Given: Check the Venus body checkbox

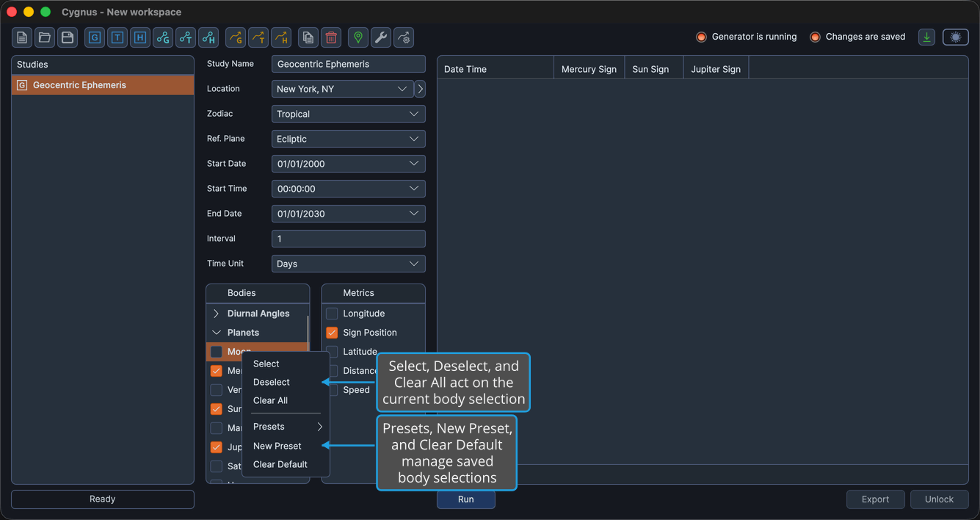Looking at the screenshot, I should [217, 390].
